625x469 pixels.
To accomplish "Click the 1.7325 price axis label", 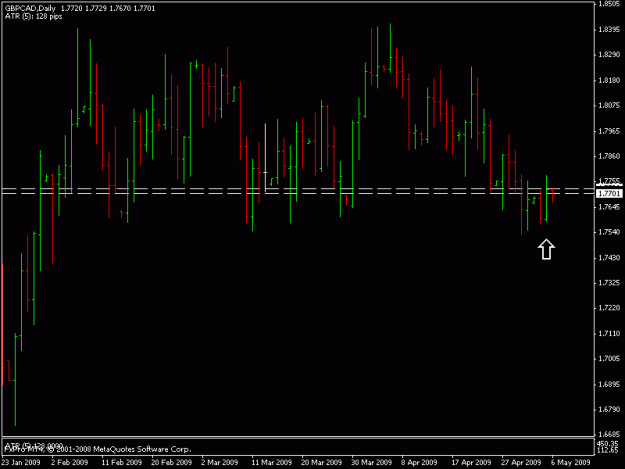I will (x=609, y=283).
